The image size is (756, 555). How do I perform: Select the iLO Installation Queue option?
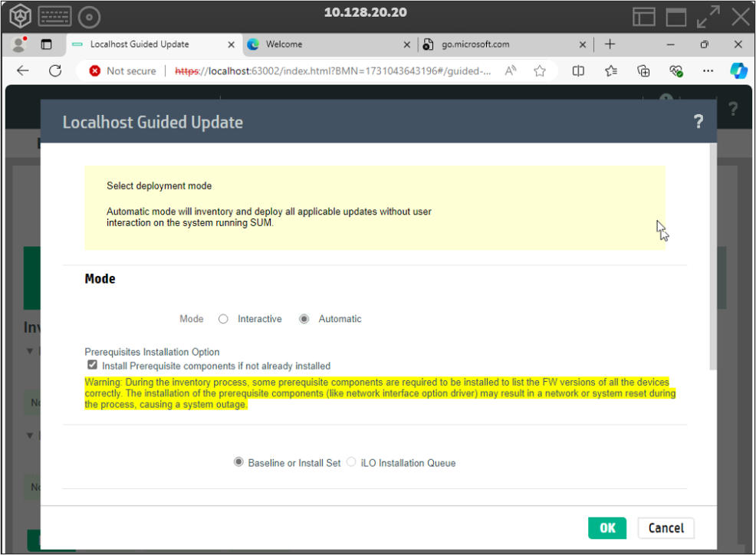tap(350, 461)
